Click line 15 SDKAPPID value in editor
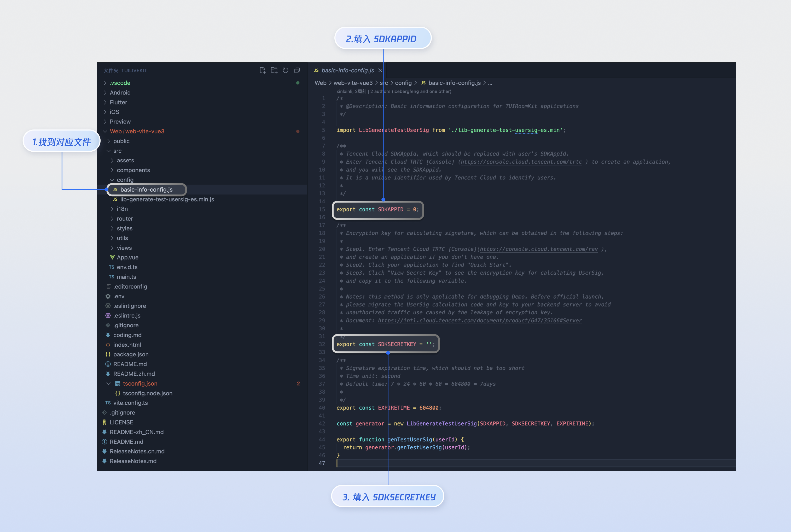 pos(414,209)
